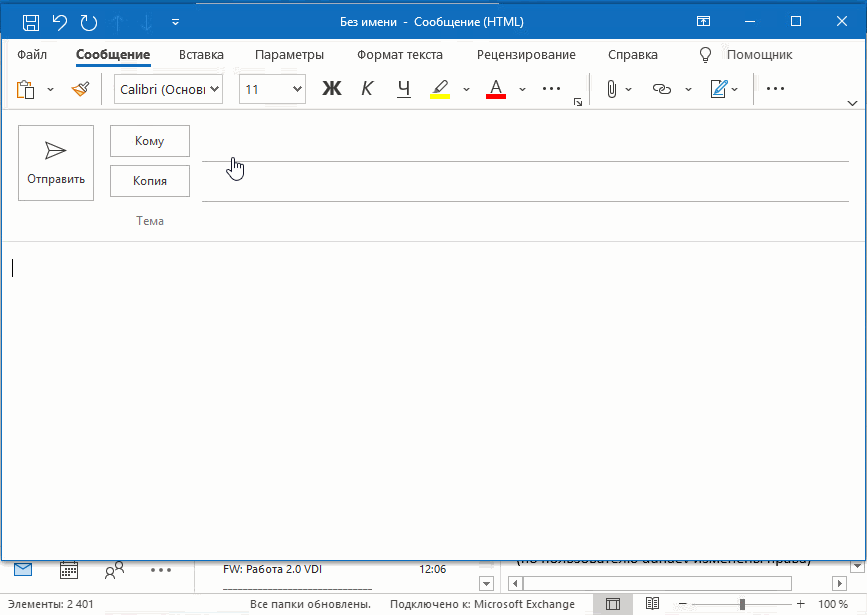Expand the attach file dropdown arrow
This screenshot has height=615, width=867.
pyautogui.click(x=629, y=89)
